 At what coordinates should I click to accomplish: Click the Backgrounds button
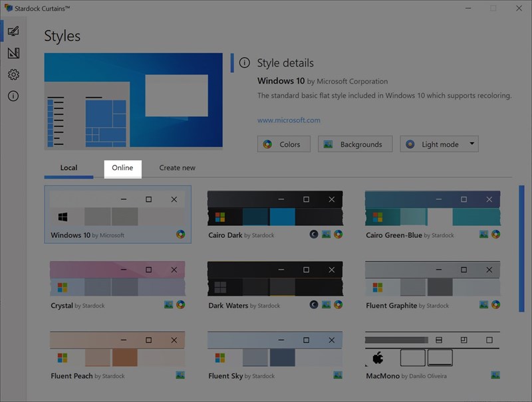point(355,144)
